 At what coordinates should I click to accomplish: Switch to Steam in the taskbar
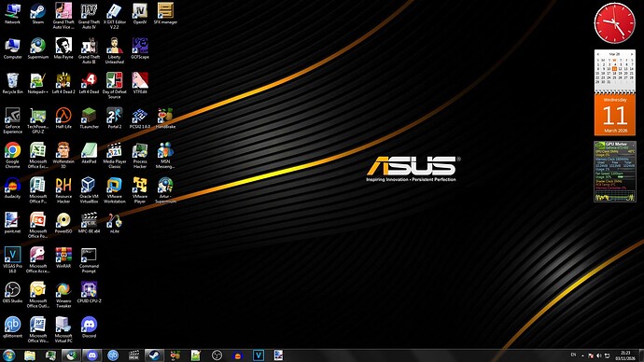click(x=154, y=355)
